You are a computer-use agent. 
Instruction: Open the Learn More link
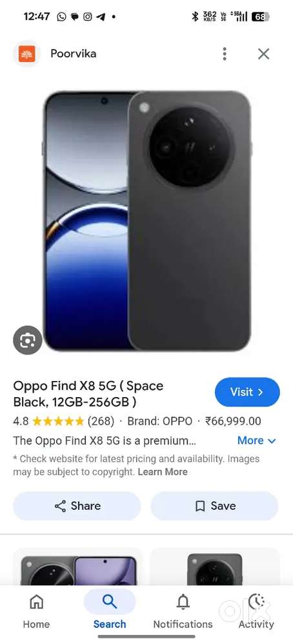pos(163,472)
